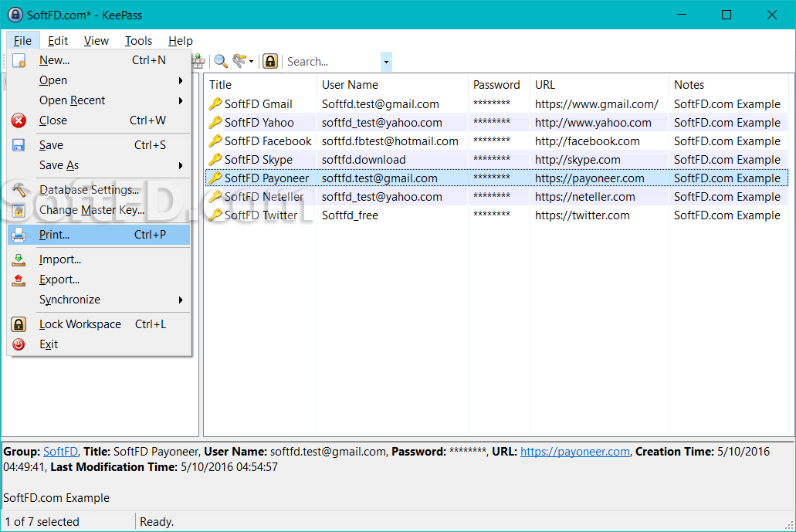Click the Find magnifier toolbar icon
This screenshot has height=532, width=796.
(x=220, y=62)
